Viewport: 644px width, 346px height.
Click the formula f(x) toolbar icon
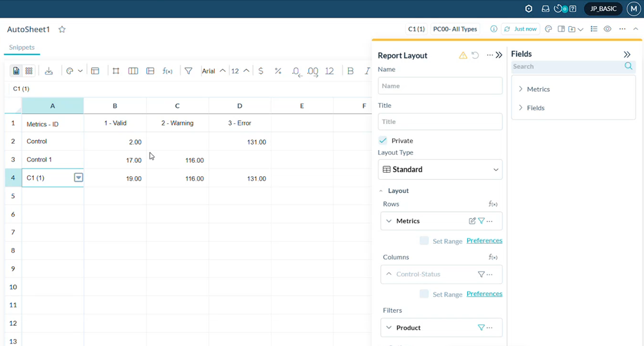(168, 71)
